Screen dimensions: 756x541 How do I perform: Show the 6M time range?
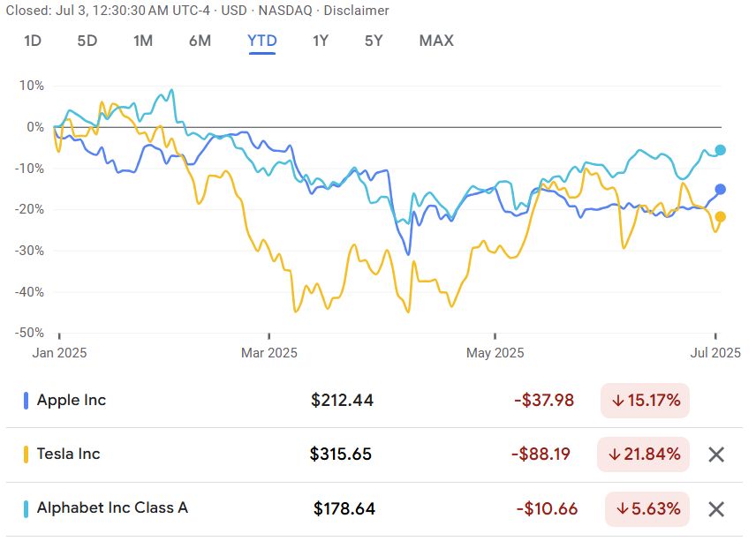[200, 41]
